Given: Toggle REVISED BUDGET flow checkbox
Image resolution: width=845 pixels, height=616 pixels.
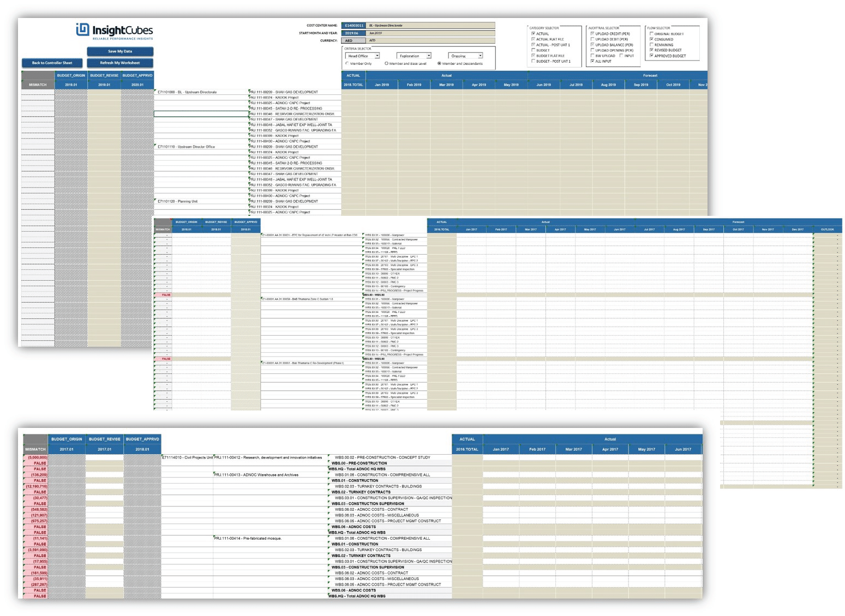Looking at the screenshot, I should [x=651, y=50].
